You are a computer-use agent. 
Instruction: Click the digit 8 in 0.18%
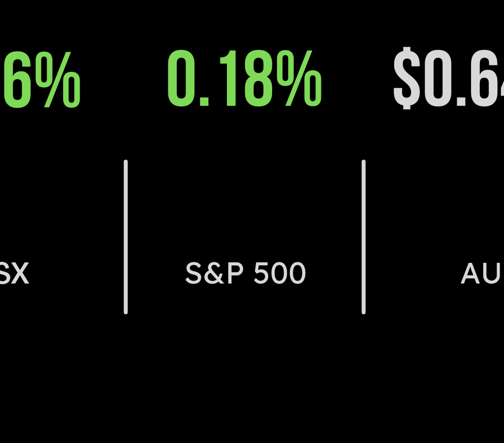pos(256,80)
